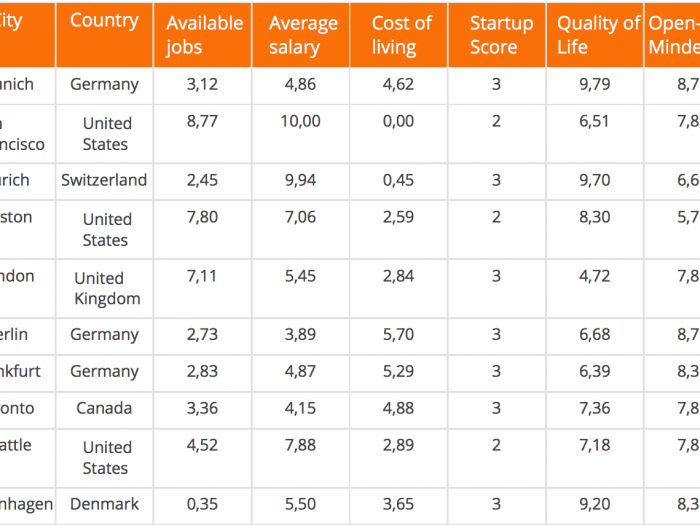The width and height of the screenshot is (700, 525).
Task: Click the Switzerland country cell
Action: [x=104, y=180]
